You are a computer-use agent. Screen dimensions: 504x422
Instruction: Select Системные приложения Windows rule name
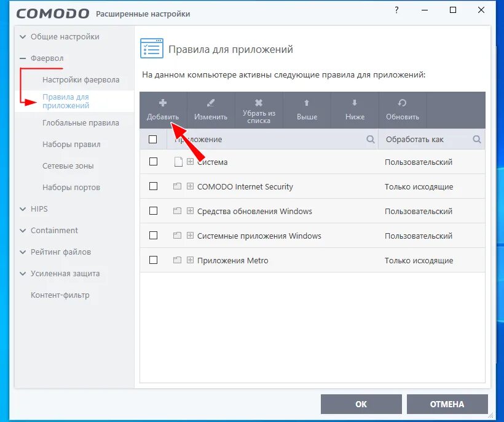(259, 236)
